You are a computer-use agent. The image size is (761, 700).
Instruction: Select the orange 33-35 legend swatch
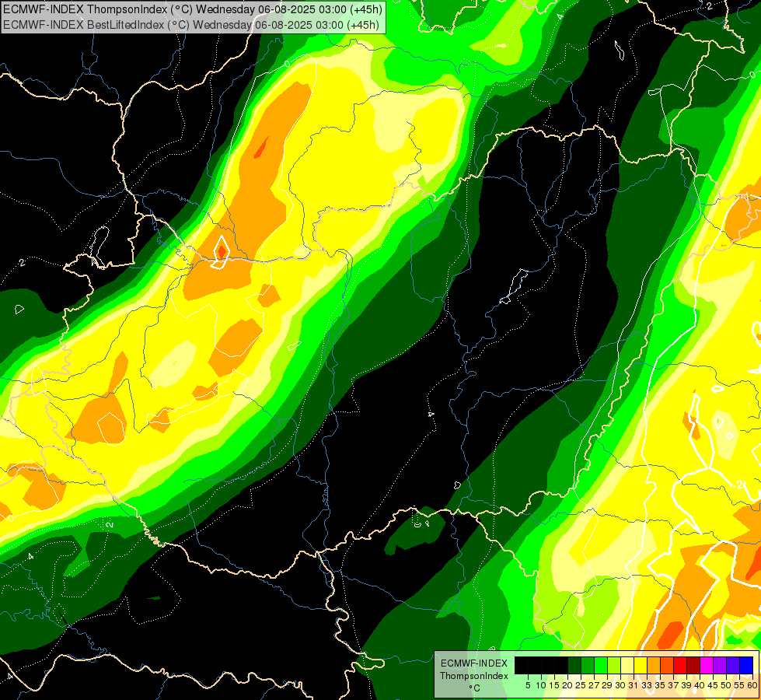coord(654,665)
